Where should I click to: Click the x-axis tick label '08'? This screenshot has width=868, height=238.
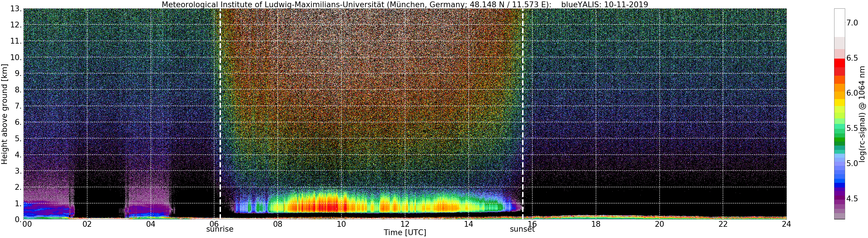click(278, 224)
